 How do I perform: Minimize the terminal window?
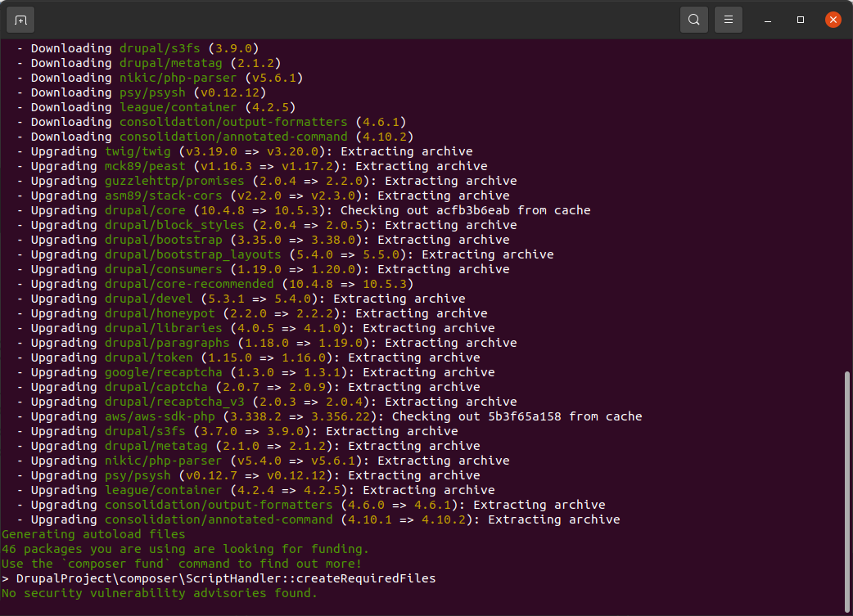[x=769, y=20]
